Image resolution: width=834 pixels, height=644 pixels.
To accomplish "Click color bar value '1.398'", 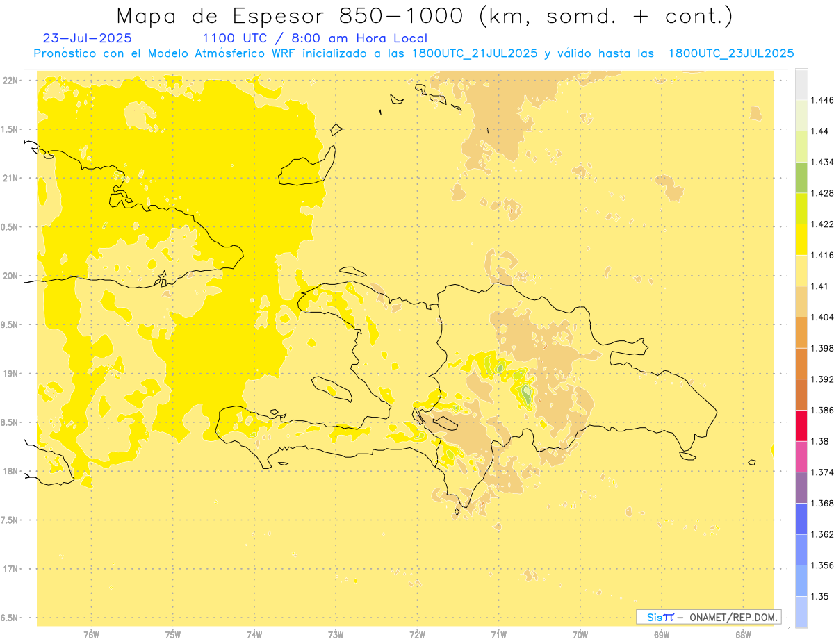I will point(821,348).
